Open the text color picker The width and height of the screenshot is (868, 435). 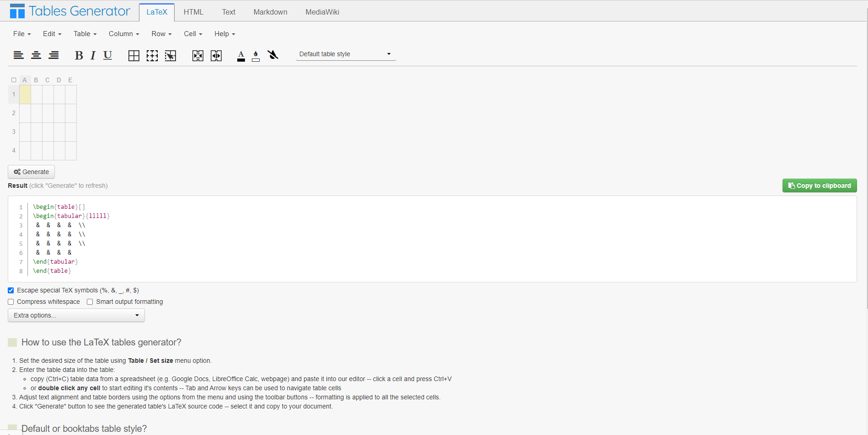[241, 56]
